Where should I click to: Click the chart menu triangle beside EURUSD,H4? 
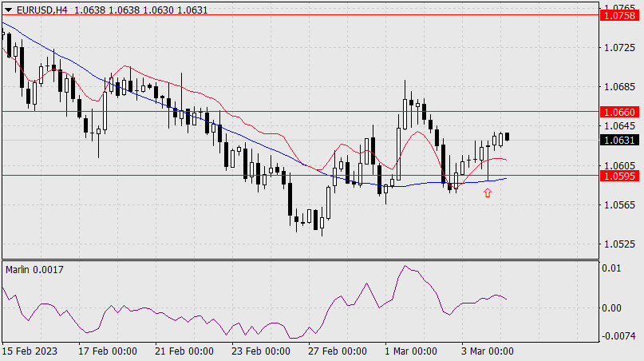point(8,10)
